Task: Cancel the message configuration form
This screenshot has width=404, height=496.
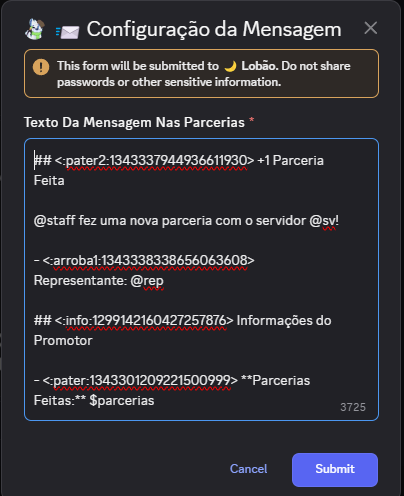Action: coord(248,469)
